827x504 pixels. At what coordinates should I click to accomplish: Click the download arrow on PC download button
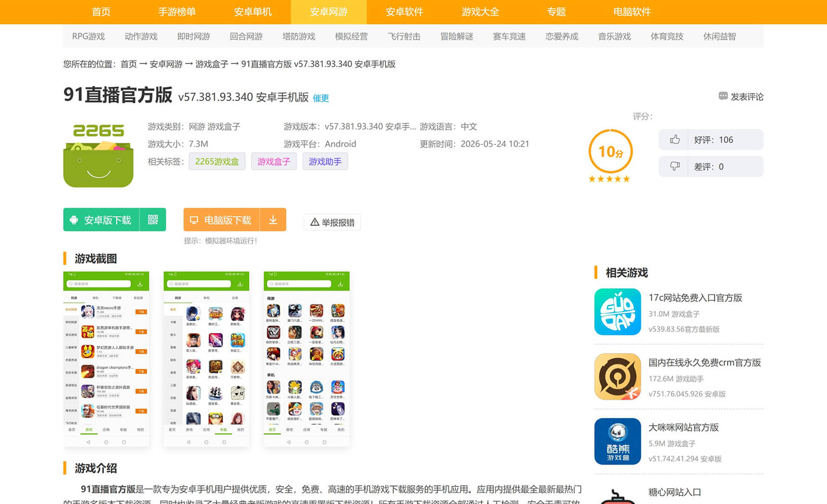tap(273, 219)
